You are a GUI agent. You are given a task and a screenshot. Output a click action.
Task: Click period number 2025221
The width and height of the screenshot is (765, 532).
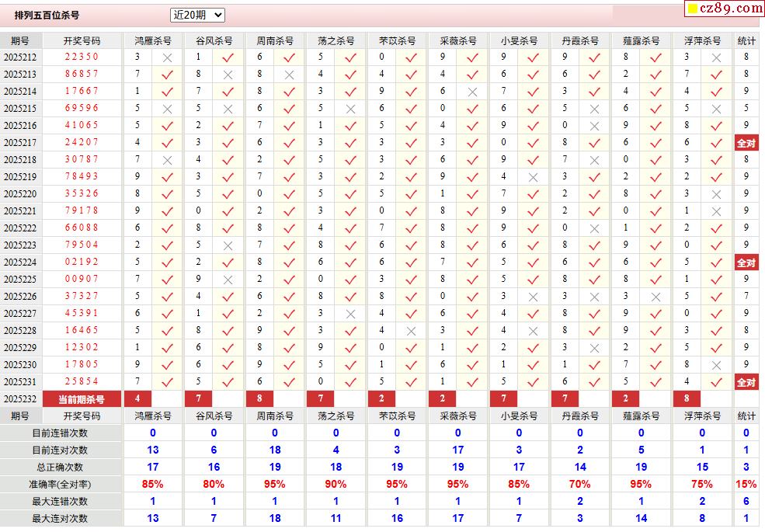[x=20, y=211]
